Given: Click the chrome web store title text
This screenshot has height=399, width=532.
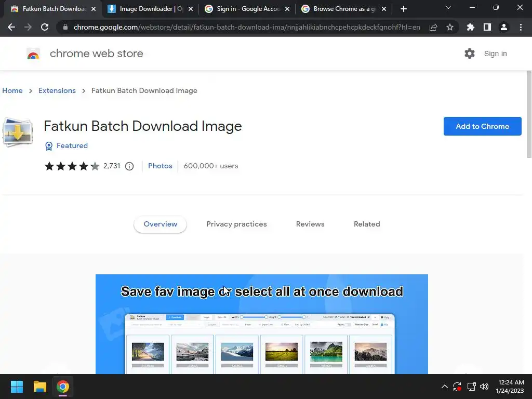Looking at the screenshot, I should click(96, 54).
